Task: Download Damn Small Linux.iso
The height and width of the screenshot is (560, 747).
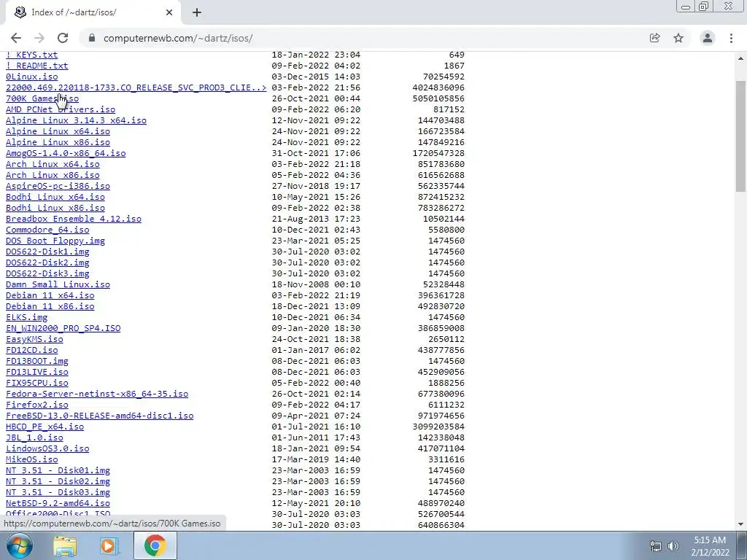Action: [x=58, y=285]
